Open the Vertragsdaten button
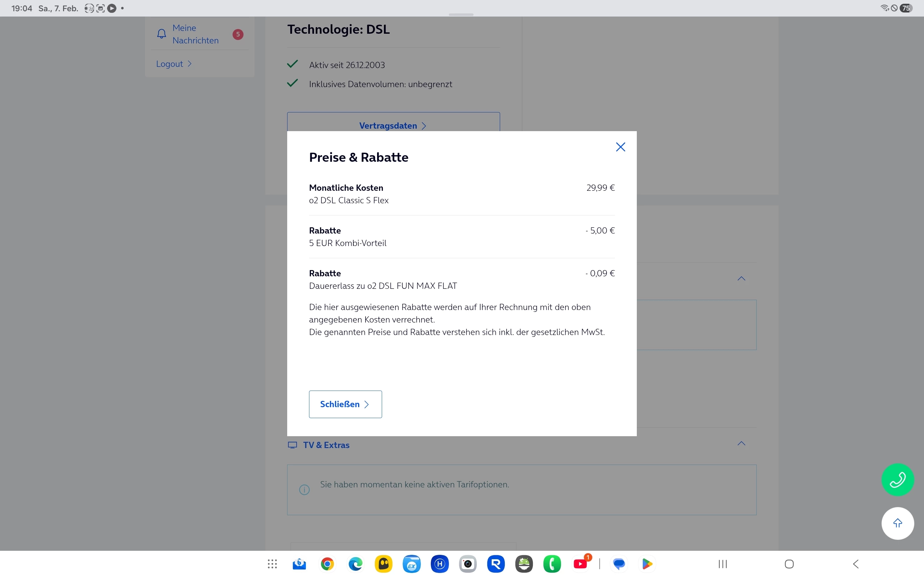 tap(393, 124)
